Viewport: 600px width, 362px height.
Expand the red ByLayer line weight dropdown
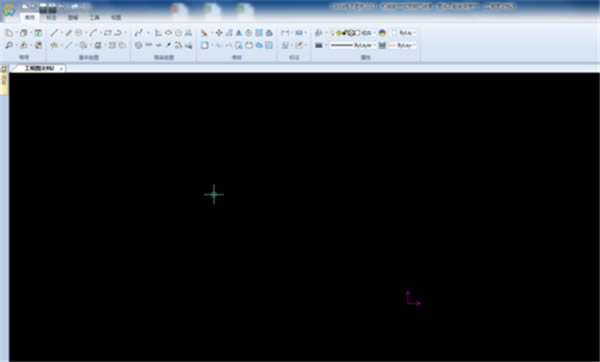coord(403,45)
